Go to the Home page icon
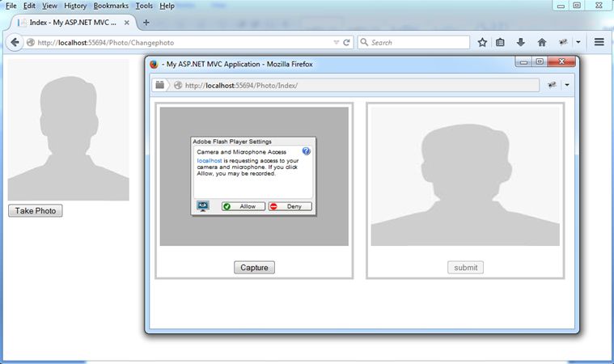 click(x=542, y=42)
